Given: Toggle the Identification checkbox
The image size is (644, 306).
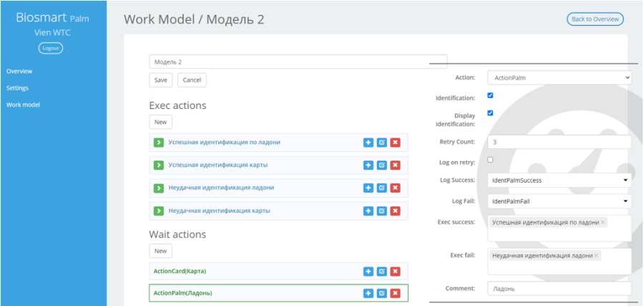Looking at the screenshot, I should [490, 95].
